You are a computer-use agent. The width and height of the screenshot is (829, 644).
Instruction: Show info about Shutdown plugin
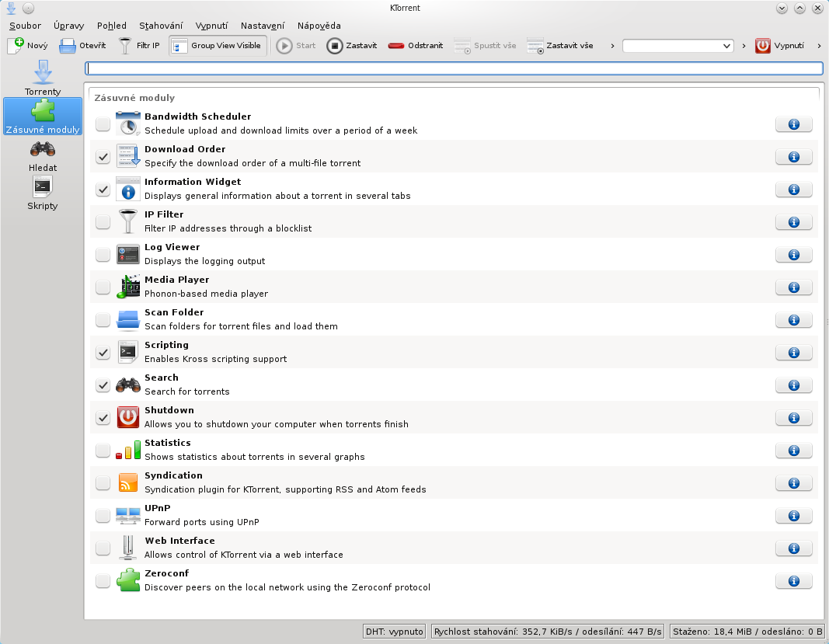coord(793,418)
